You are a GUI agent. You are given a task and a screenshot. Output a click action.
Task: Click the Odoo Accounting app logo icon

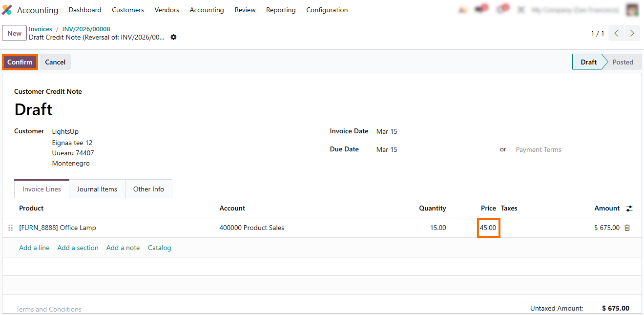pos(7,10)
